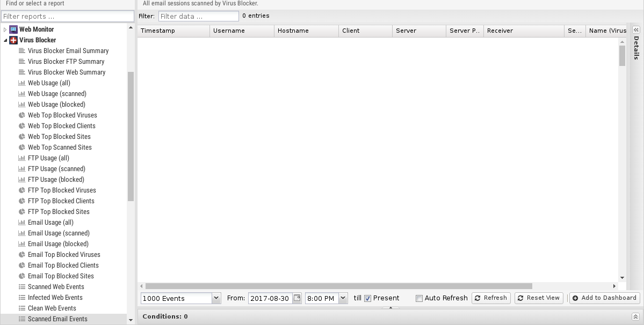Click the pie icon for Web Top Blocked Clients
Viewport: 644px width, 325px height.
pos(22,126)
